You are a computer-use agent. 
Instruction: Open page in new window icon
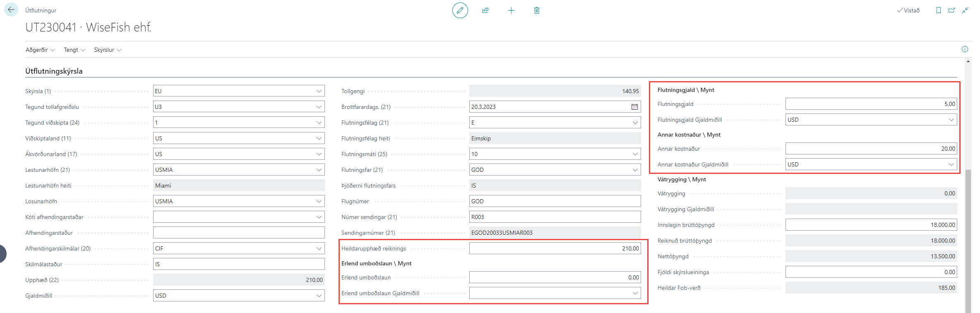click(951, 10)
